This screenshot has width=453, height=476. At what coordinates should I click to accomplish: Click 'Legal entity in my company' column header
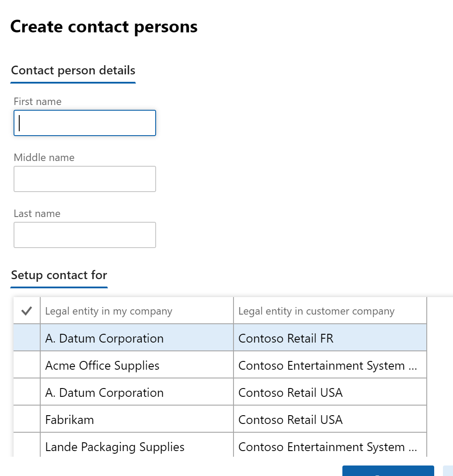point(136,311)
